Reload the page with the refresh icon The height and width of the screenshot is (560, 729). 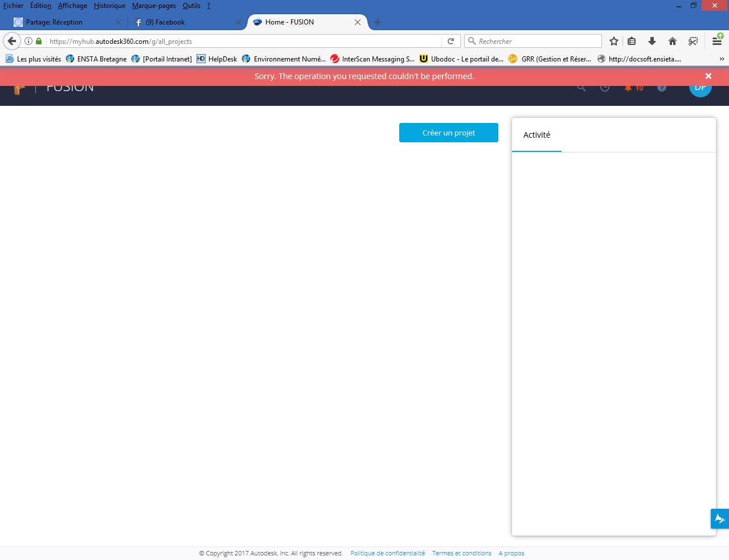(x=450, y=41)
